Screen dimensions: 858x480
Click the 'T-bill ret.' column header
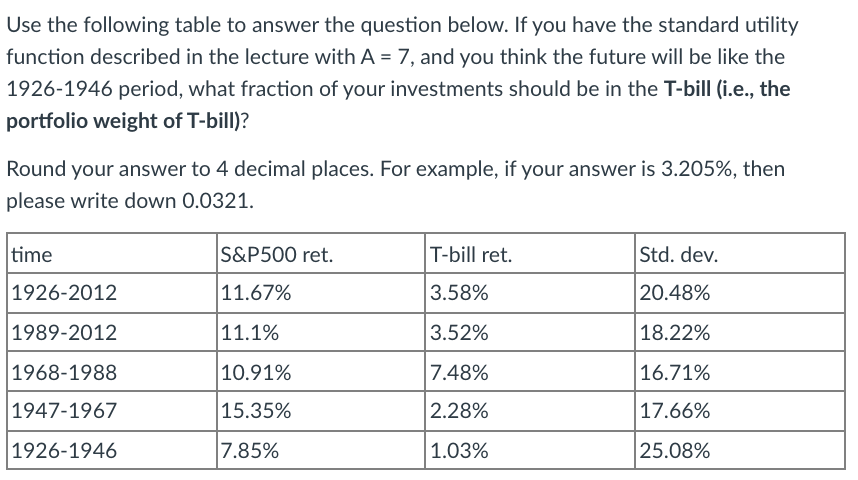(x=471, y=254)
